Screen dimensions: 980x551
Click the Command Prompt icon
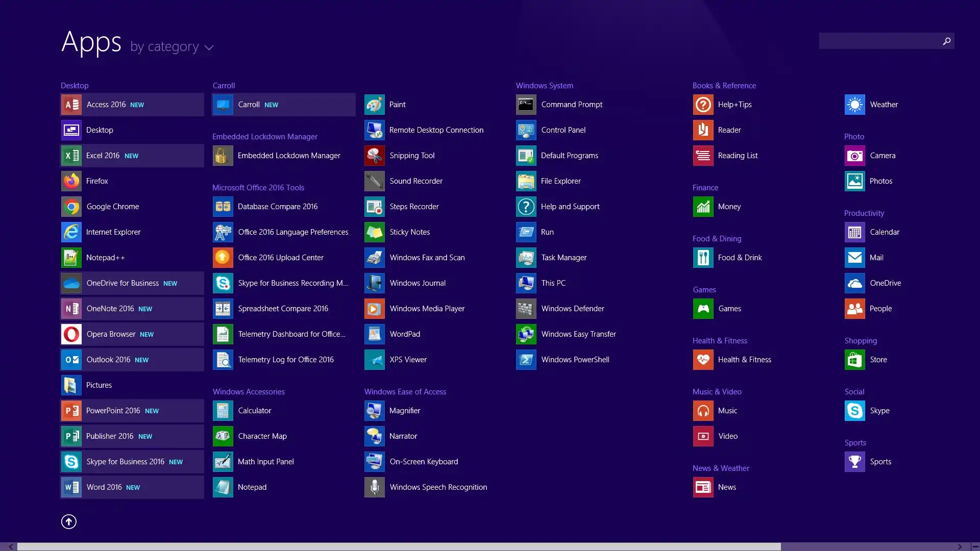pyautogui.click(x=526, y=105)
